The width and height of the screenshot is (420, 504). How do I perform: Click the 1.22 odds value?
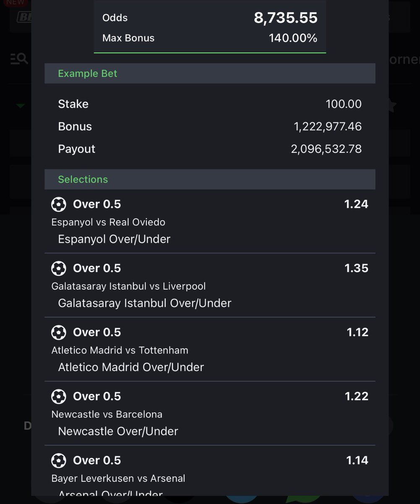pos(356,396)
